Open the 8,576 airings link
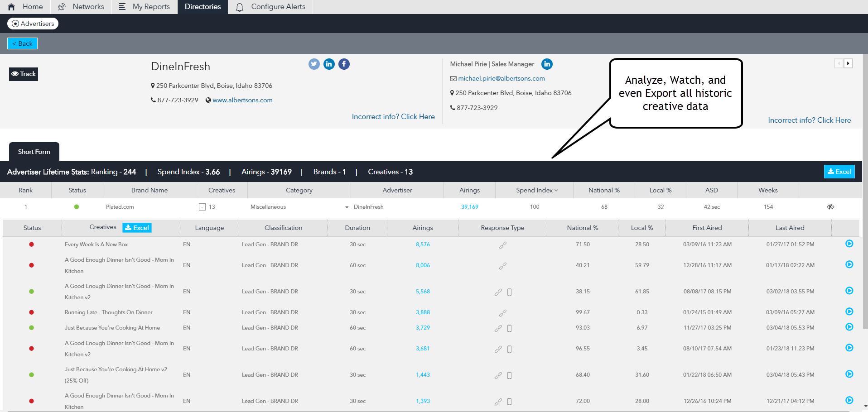 pos(423,244)
